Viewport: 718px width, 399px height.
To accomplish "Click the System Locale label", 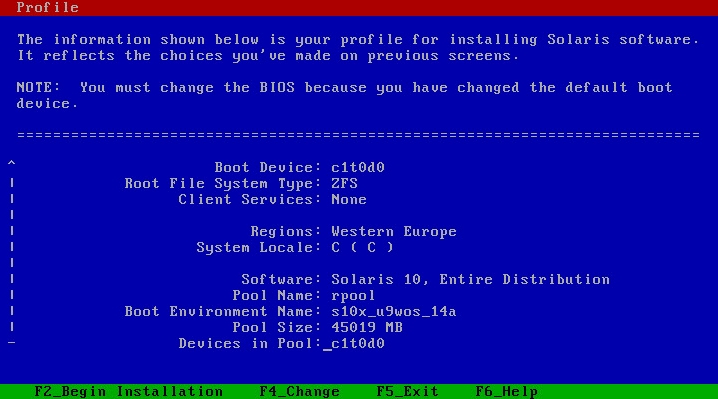I will click(x=259, y=247).
